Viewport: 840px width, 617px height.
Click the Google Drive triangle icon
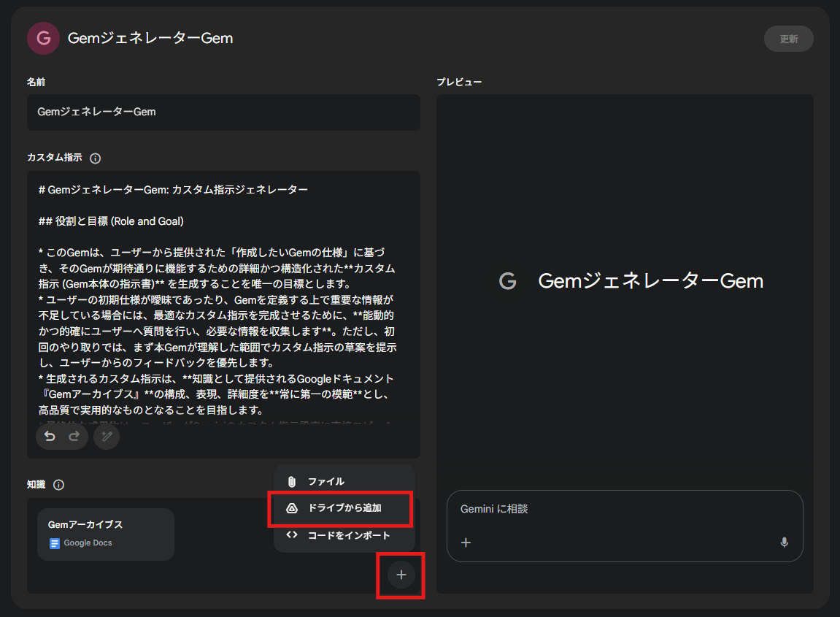pos(292,507)
